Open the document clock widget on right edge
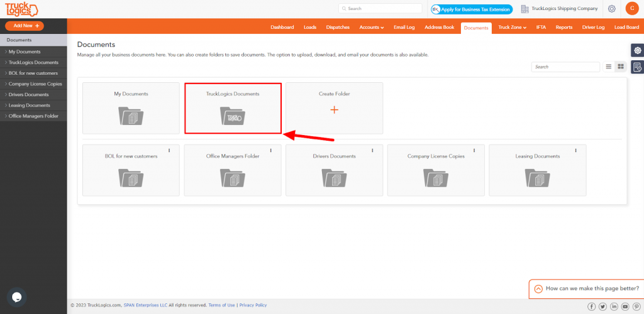The width and height of the screenshot is (644, 314). tap(638, 67)
